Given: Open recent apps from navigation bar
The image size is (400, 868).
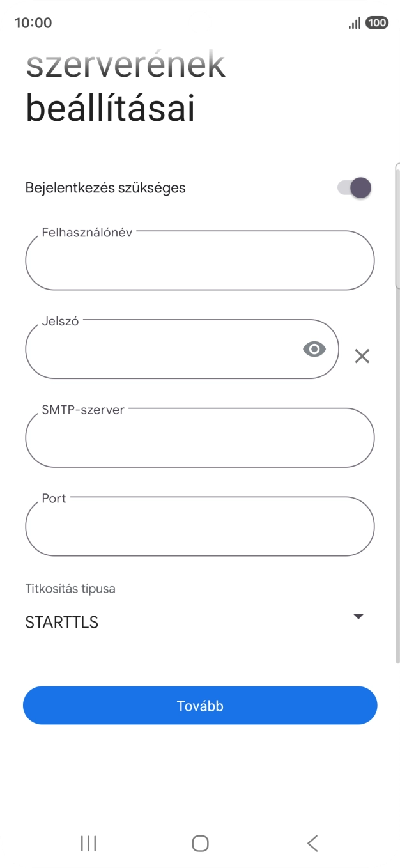Looking at the screenshot, I should pos(88,844).
